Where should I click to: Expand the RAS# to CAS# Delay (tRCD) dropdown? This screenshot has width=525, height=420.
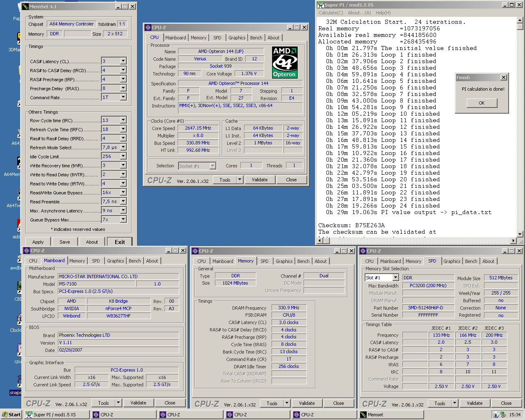tap(123, 70)
